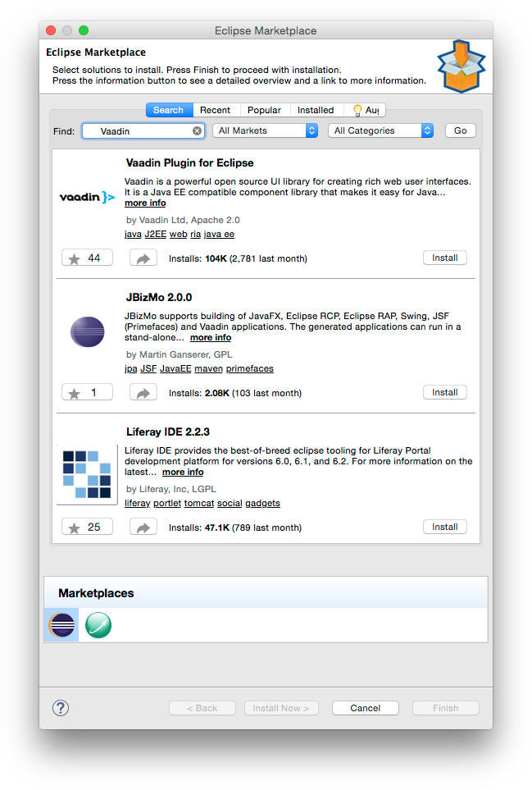Star the JBizMo 2.0.0 entry
Viewport: 532px width, 790px height.
[x=86, y=393]
